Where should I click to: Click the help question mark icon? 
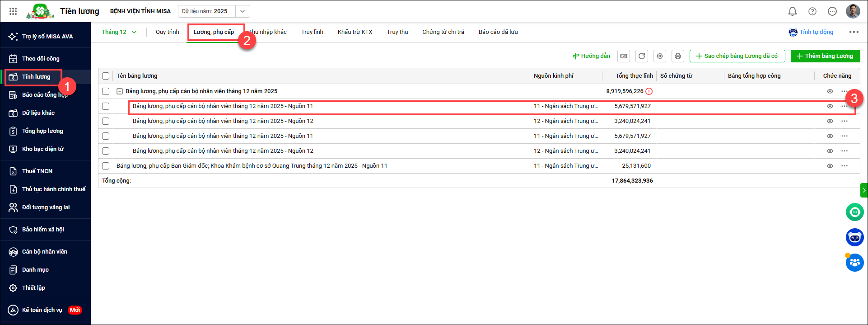[x=812, y=11]
